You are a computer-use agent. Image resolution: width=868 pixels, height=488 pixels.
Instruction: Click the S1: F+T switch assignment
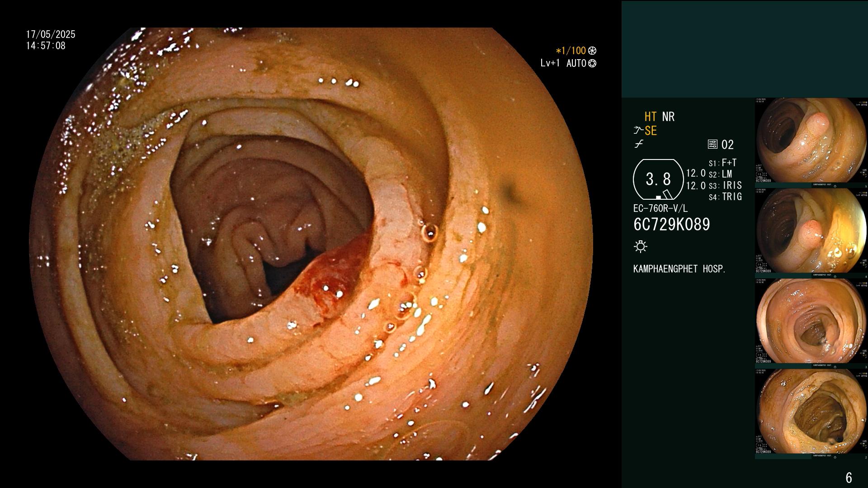(x=723, y=163)
